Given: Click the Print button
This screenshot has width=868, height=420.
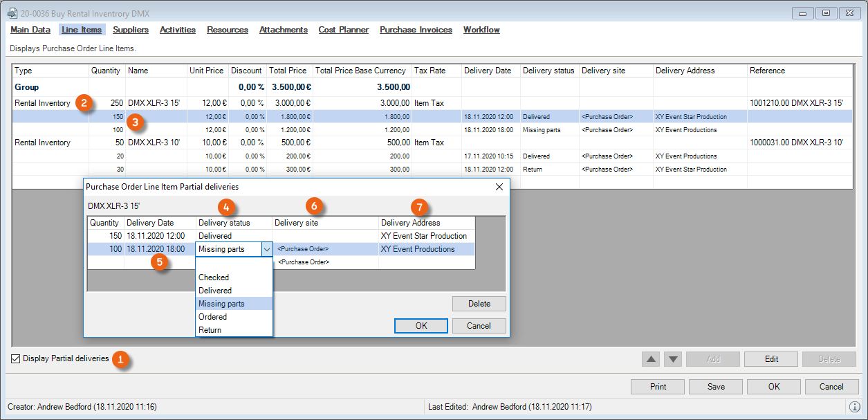Looking at the screenshot, I should tap(658, 387).
